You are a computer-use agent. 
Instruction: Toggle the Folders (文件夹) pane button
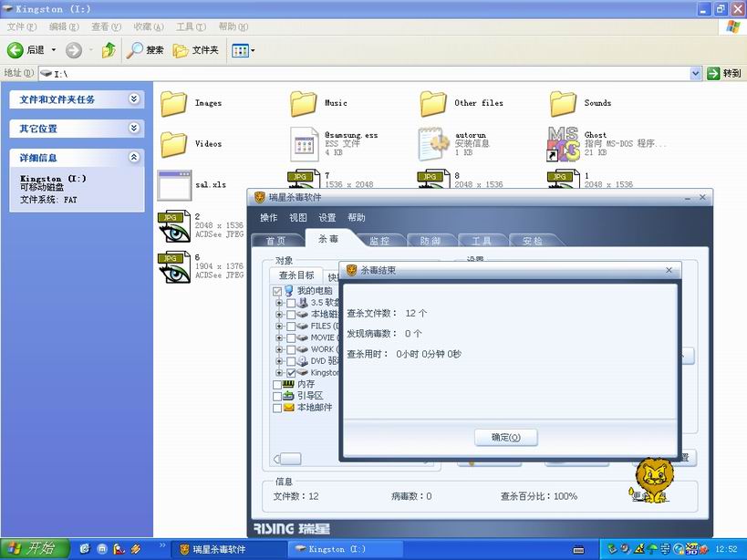[195, 49]
